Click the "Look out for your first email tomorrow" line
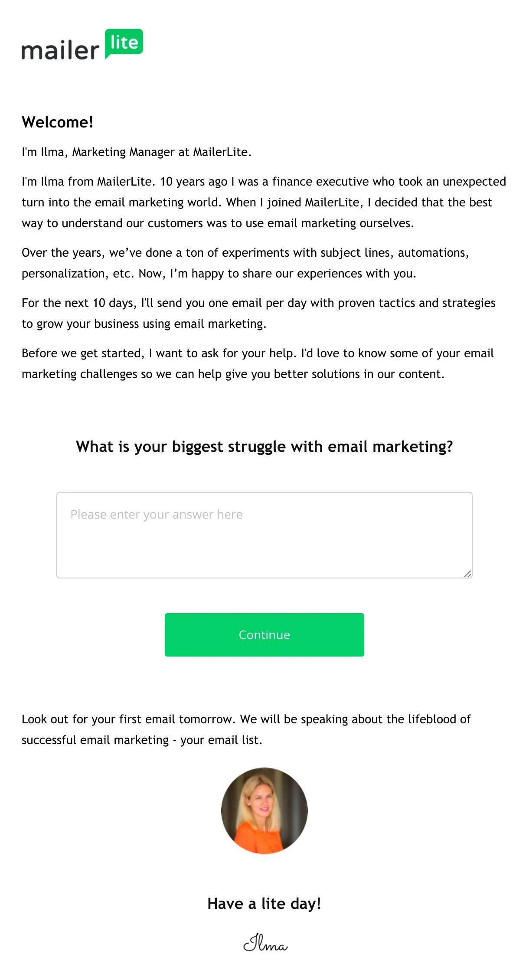This screenshot has width=529, height=980. (246, 719)
